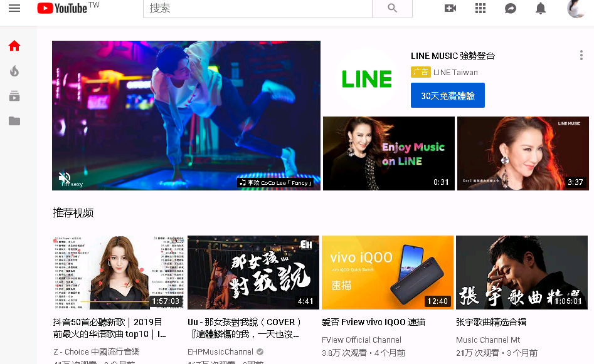Screen dimensions: 594x364
Task: Click the 30天免費體驗 button
Action: pos(448,95)
